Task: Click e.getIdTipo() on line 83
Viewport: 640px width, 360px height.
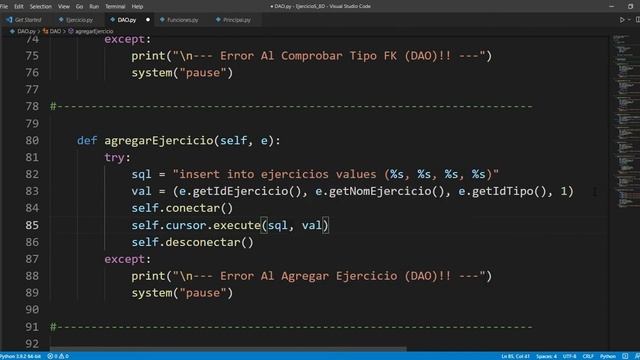Action: point(502,191)
